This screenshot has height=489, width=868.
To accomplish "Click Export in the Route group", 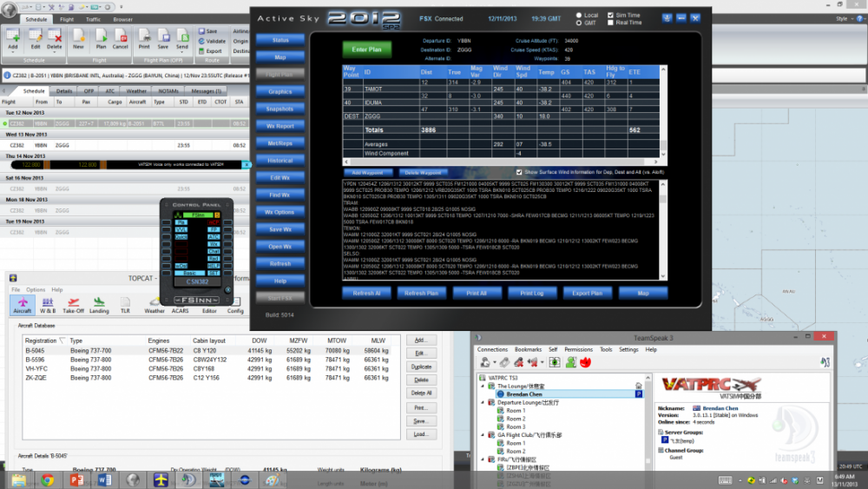I will tap(210, 51).
